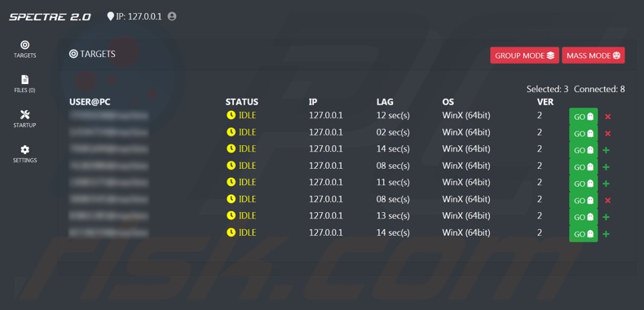
Task: Click the STATUS column header
Action: pos(242,102)
